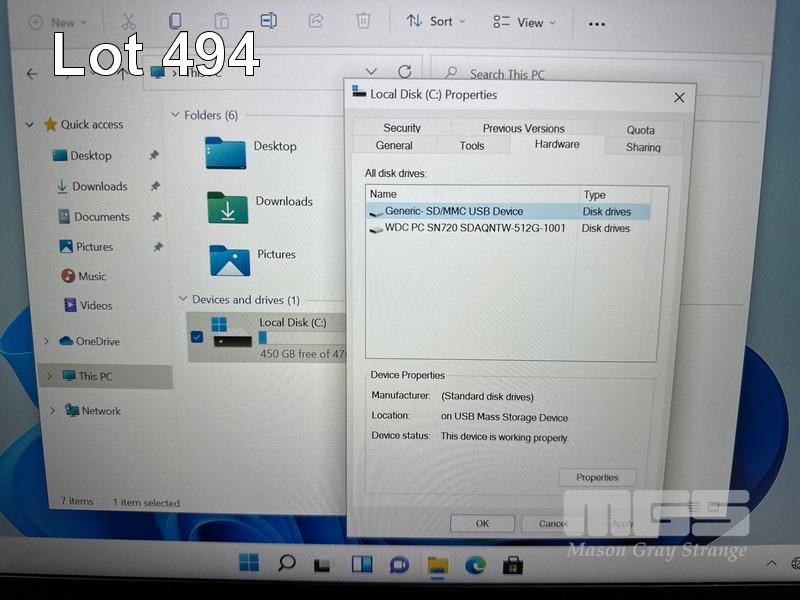
Task: Collapse the Devices and drives section
Action: coord(182,299)
